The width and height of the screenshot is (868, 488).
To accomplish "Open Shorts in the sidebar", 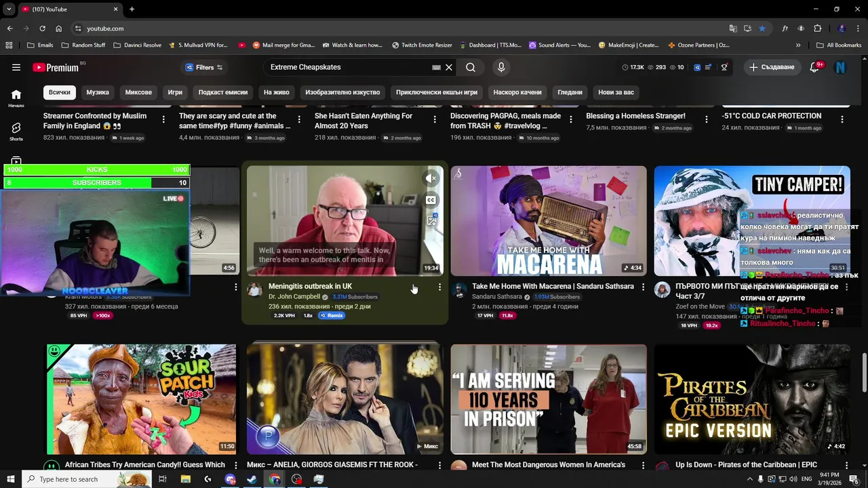I will (x=16, y=131).
